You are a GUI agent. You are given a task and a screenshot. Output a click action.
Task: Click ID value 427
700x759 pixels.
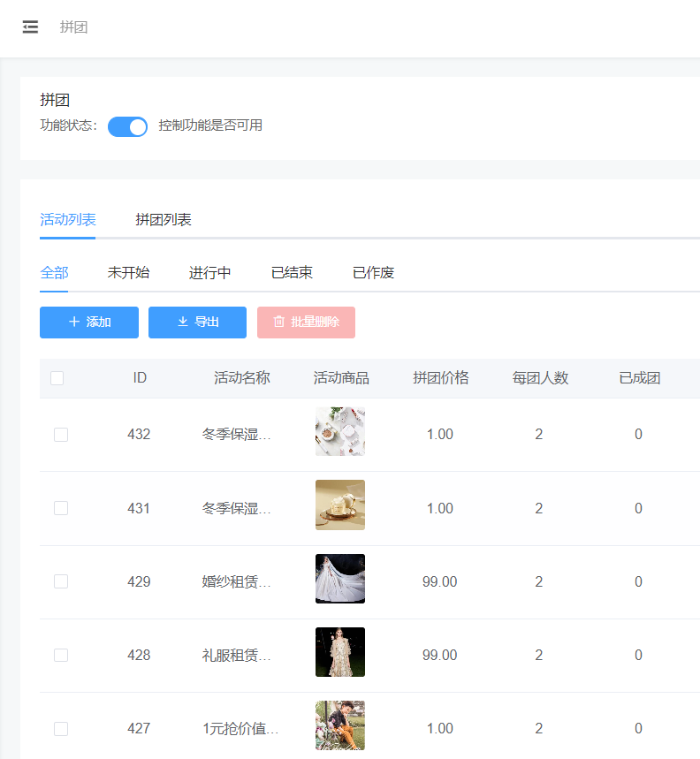[139, 728]
